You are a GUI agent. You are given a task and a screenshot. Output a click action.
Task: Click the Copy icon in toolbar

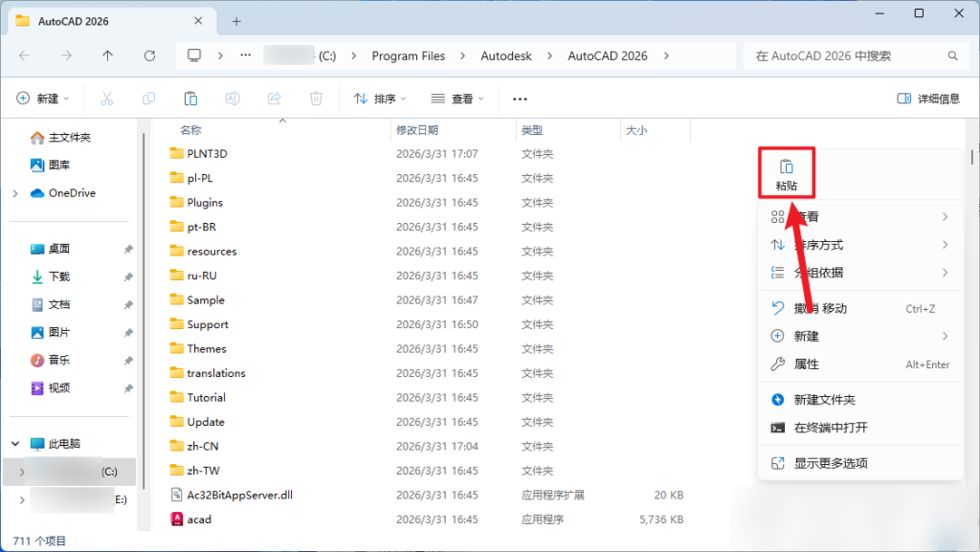[x=148, y=99]
